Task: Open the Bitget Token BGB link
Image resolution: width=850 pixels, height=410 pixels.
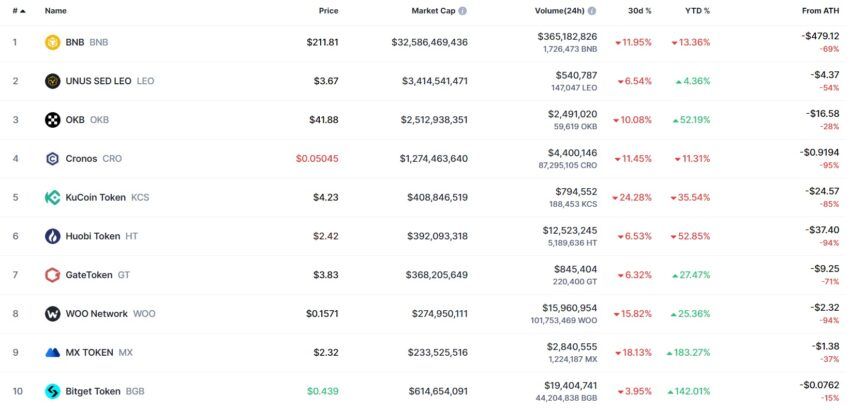Action: 105,391
